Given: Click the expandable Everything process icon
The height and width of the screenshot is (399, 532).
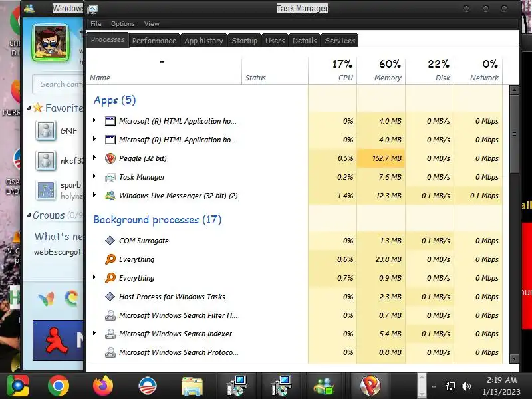Looking at the screenshot, I should point(110,278).
